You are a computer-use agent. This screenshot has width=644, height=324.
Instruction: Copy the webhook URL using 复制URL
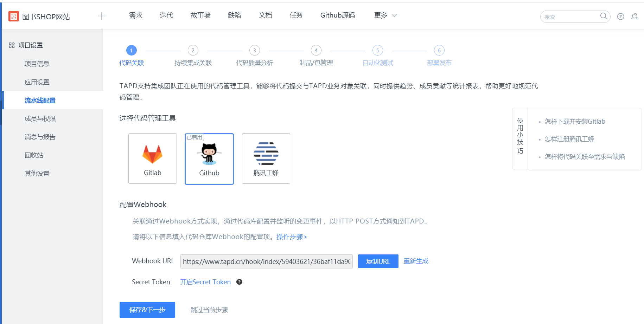[x=378, y=261]
